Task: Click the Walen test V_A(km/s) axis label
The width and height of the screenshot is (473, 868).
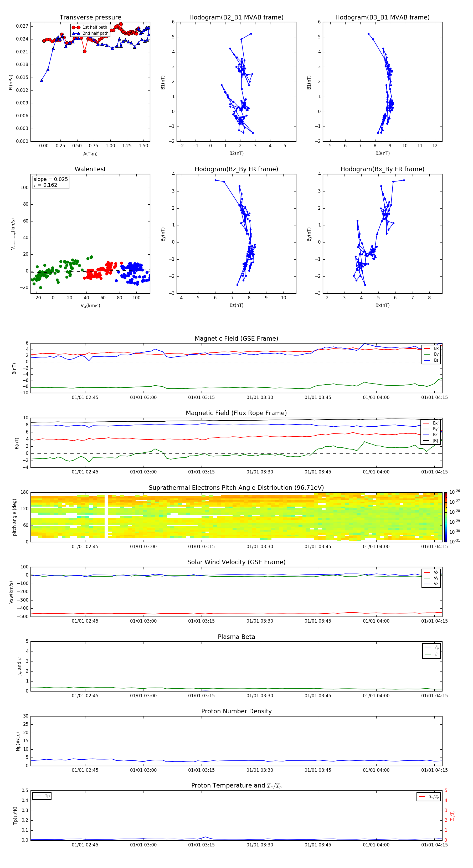Action: (x=90, y=306)
